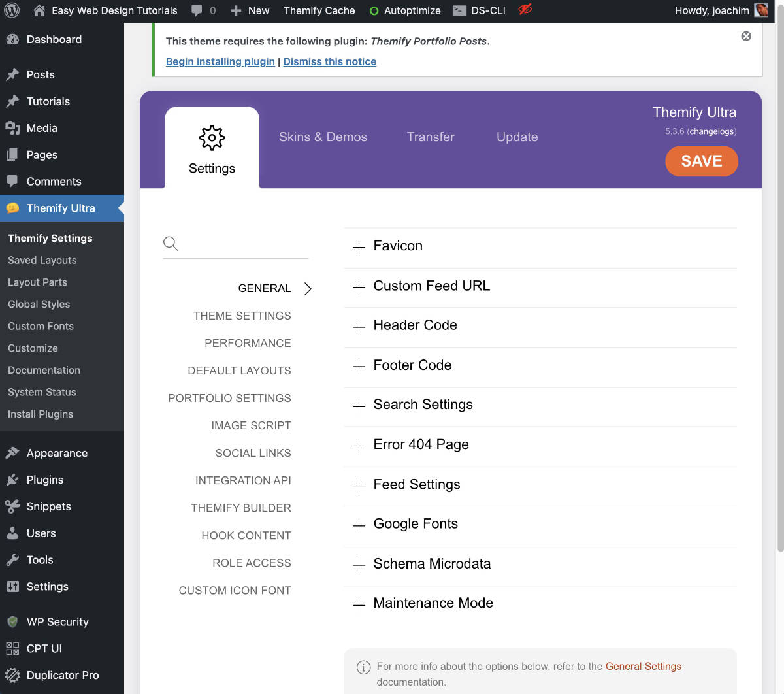This screenshot has height=694, width=784.
Task: Click the New content button in admin bar
Action: click(x=250, y=10)
